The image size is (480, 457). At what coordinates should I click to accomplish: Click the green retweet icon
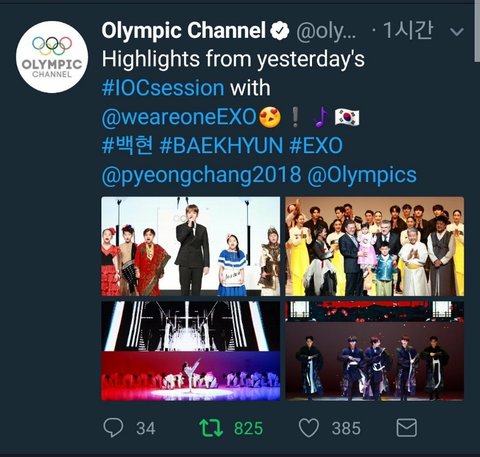point(211,428)
